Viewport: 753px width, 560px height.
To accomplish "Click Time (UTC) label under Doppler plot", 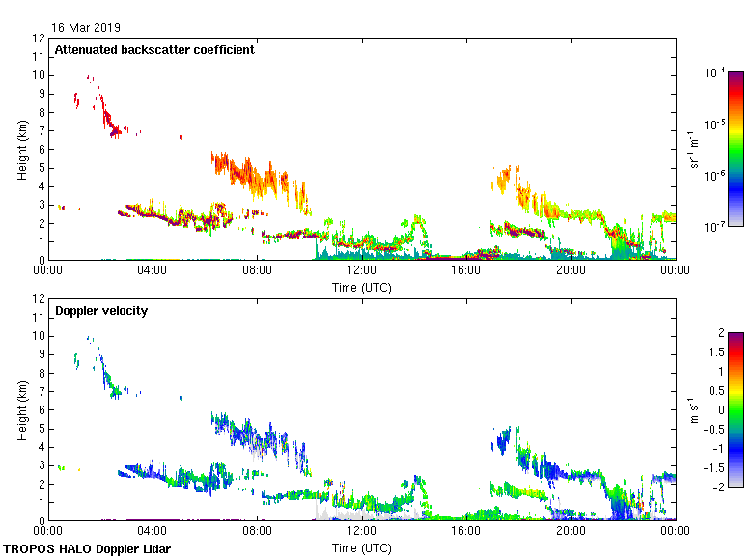I will tap(361, 547).
